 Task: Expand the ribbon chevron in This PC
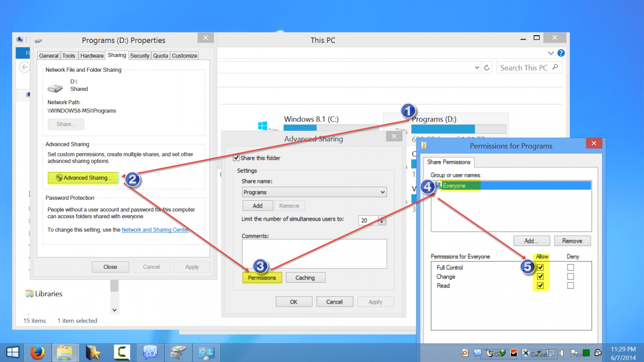coord(551,53)
